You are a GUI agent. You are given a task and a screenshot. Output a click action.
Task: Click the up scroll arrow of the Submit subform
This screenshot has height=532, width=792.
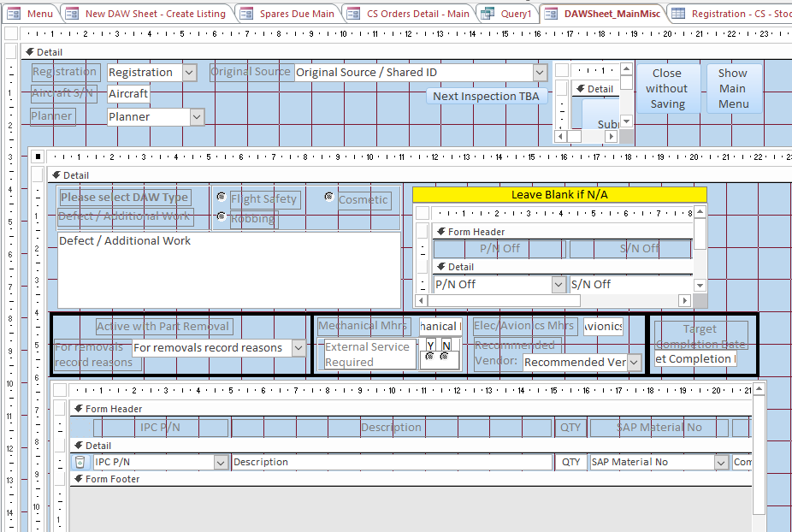click(626, 69)
